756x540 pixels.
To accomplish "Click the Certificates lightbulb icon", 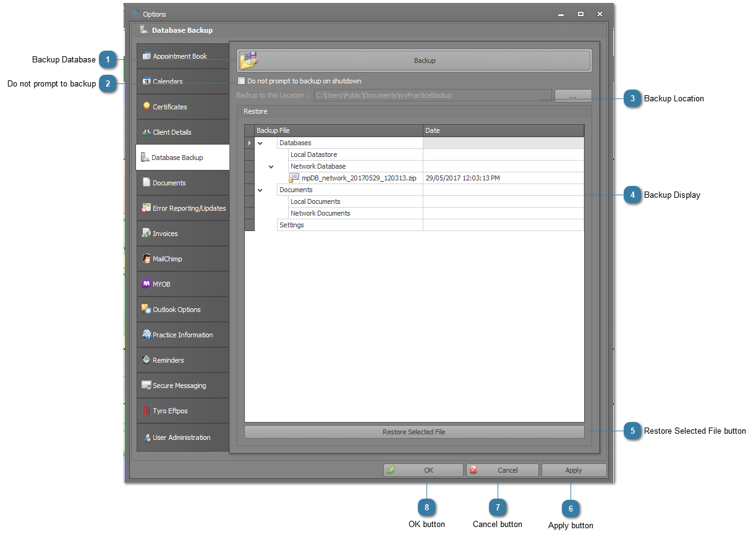I will pos(147,107).
